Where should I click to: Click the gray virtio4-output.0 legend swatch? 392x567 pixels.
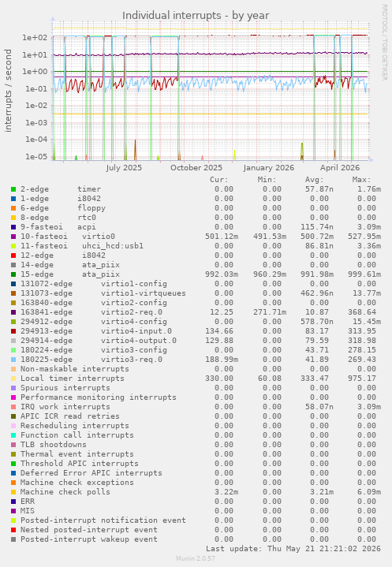13,341
